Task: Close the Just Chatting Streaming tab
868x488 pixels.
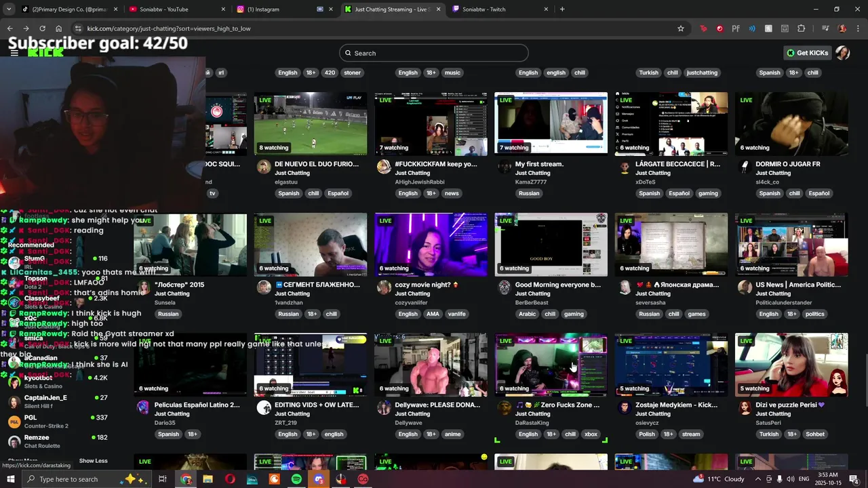Action: coord(439,9)
